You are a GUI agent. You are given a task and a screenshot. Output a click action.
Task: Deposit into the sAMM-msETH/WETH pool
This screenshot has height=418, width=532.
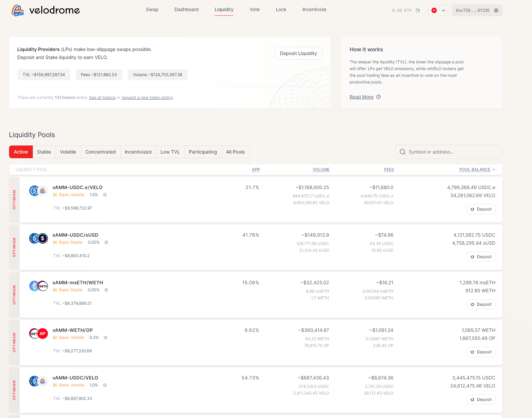pos(481,304)
